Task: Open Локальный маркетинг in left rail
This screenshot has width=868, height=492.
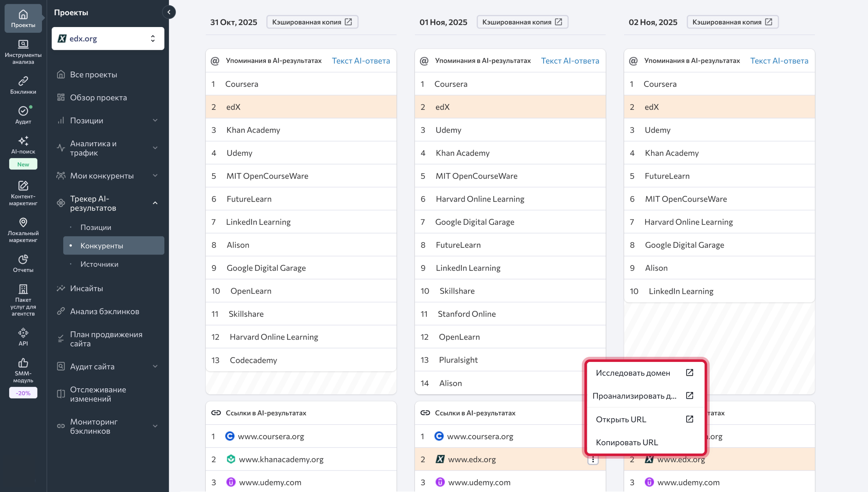Action: 23,229
